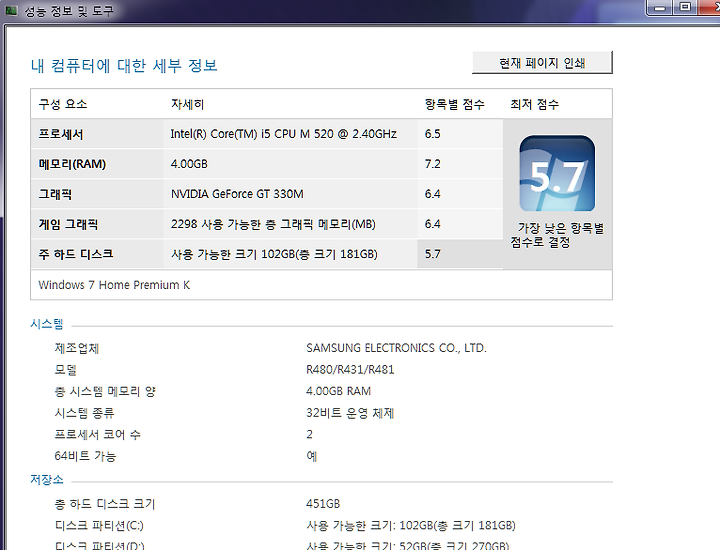
Task: Click the 5.7 base score badge
Action: 557,174
